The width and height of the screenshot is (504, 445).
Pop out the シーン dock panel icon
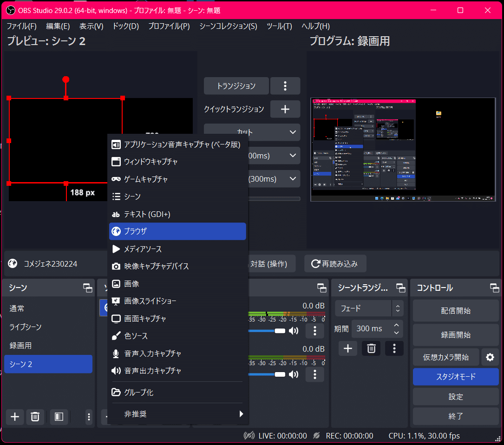pos(87,288)
